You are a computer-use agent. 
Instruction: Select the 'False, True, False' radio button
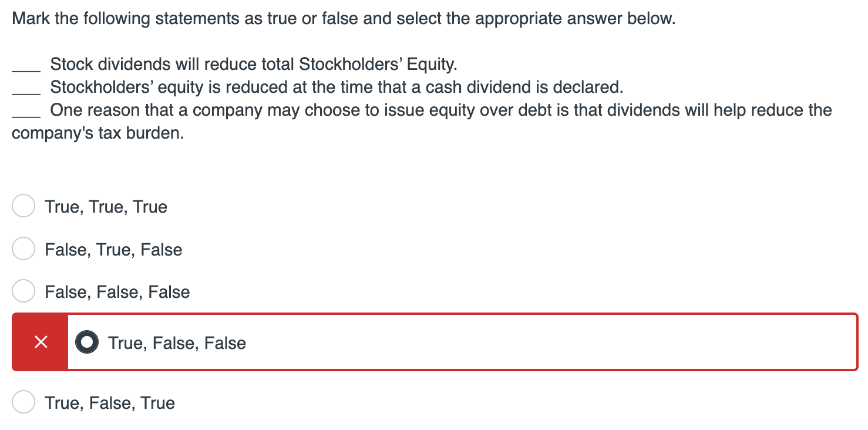pyautogui.click(x=23, y=248)
